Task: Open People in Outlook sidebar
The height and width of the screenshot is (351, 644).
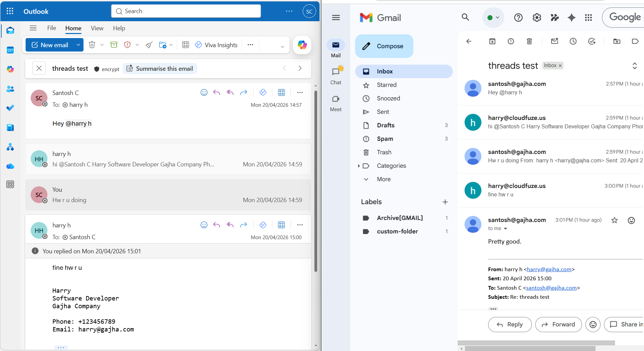Action: (10, 89)
